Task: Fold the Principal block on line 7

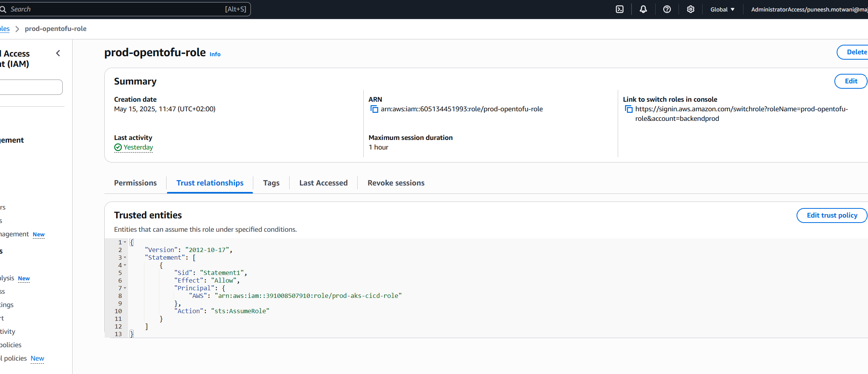Action: (125, 288)
